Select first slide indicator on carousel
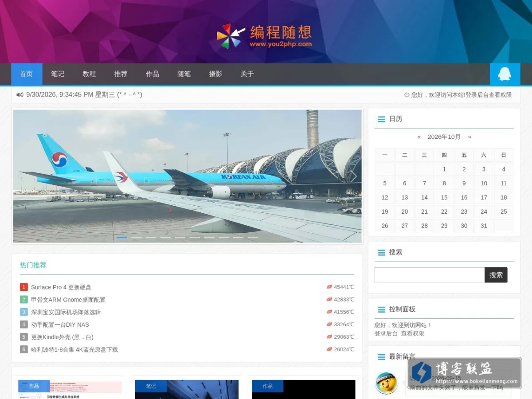This screenshot has width=532, height=399. click(122, 238)
